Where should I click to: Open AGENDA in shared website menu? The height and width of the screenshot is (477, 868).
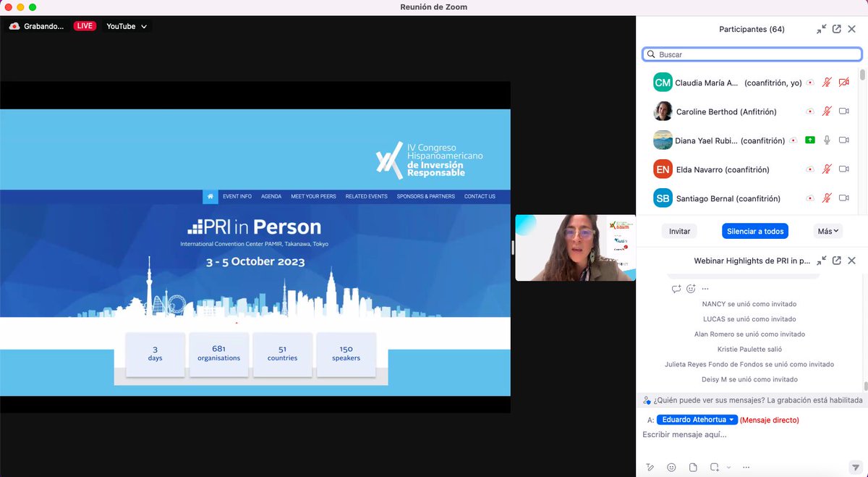271,196
